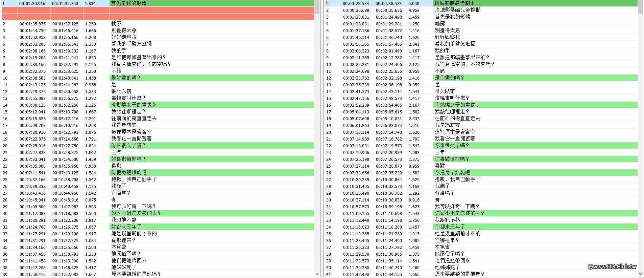Click the end time 00:11:52.083 cell
The image size is (644, 278).
[x=67, y=274]
